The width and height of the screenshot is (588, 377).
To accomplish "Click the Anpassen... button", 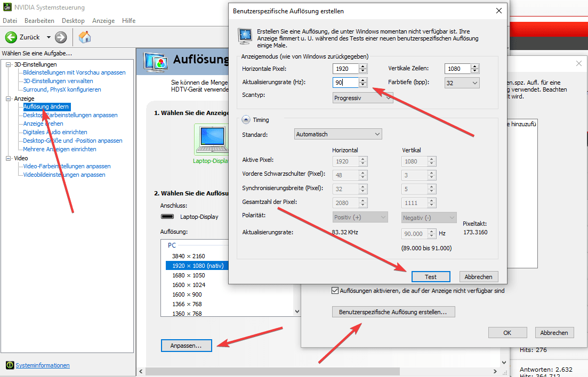I will point(186,346).
